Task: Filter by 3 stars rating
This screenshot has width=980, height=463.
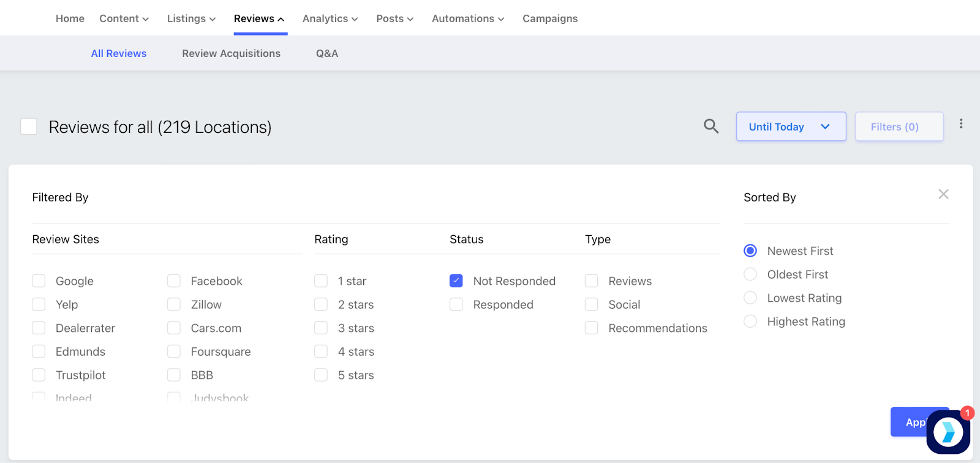Action: coord(321,328)
